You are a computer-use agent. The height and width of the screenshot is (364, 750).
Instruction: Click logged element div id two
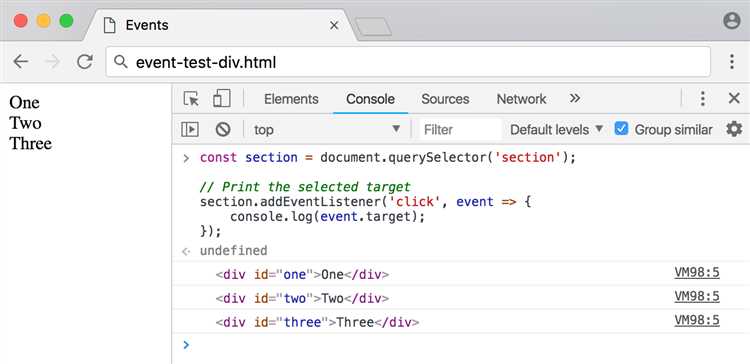[302, 298]
